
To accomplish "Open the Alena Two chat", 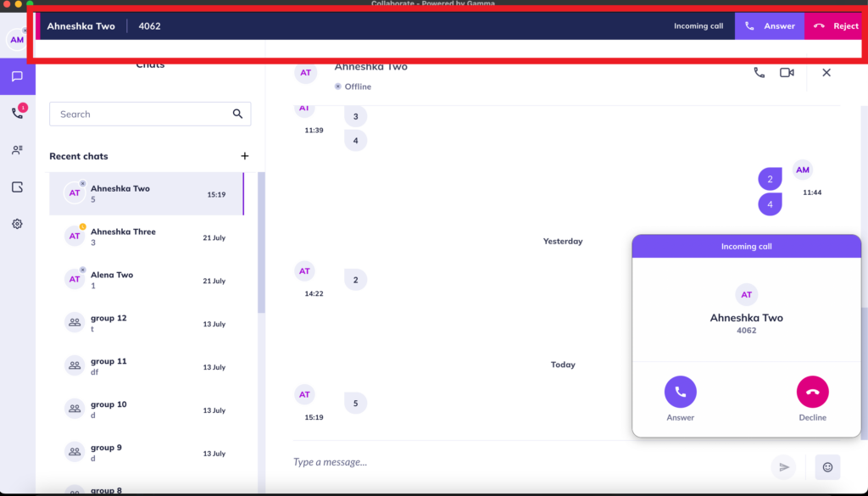I will (x=146, y=280).
